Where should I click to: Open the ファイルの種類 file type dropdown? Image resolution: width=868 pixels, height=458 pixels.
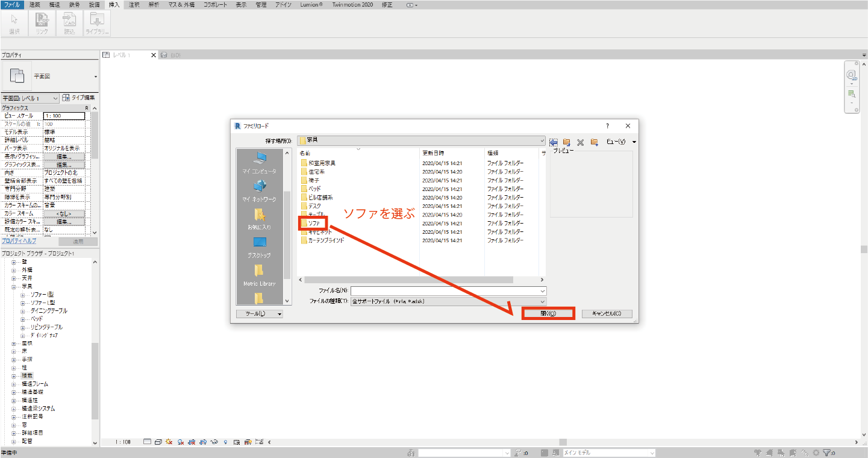[542, 301]
